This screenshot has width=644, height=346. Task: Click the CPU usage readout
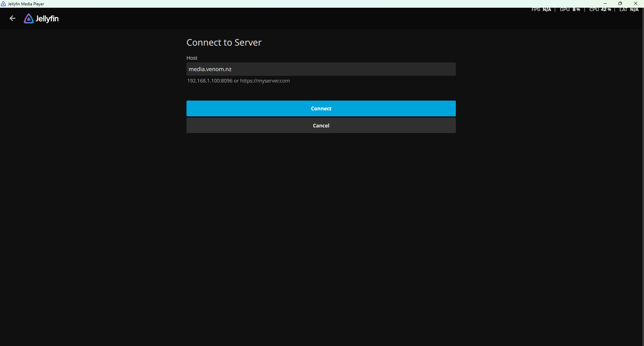point(600,9)
